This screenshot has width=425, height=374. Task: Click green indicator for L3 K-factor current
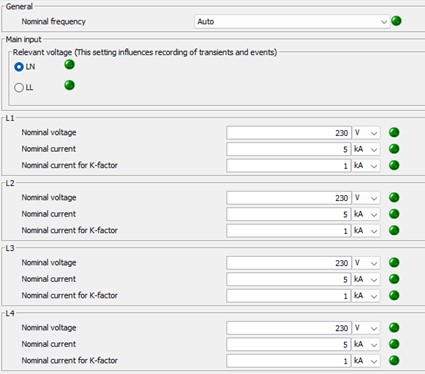394,295
